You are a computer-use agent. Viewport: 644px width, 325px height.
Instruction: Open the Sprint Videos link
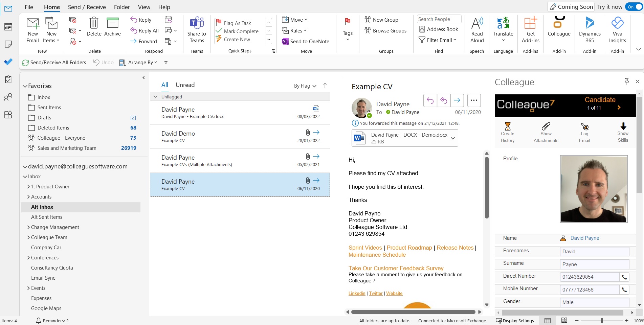click(365, 248)
